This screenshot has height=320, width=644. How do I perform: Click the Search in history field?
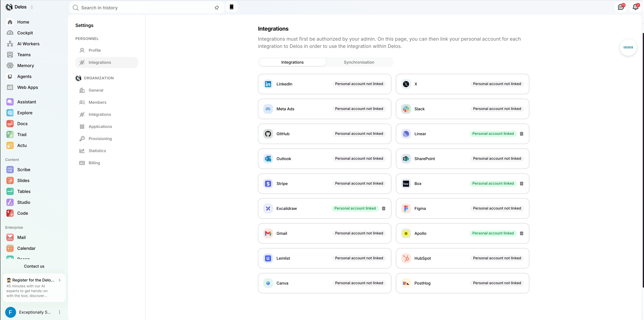[146, 8]
